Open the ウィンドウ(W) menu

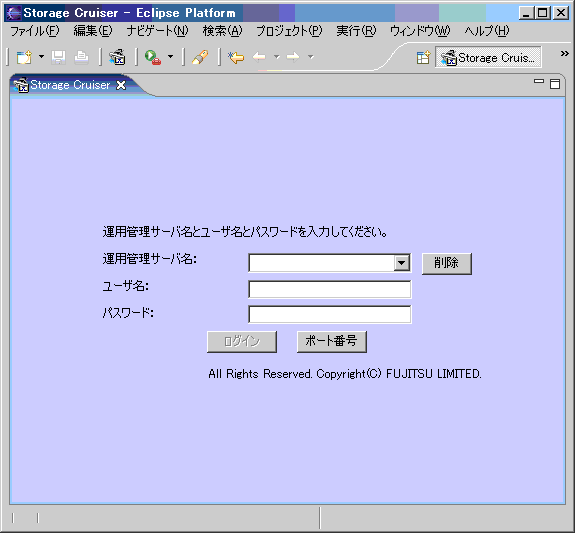[x=420, y=31]
